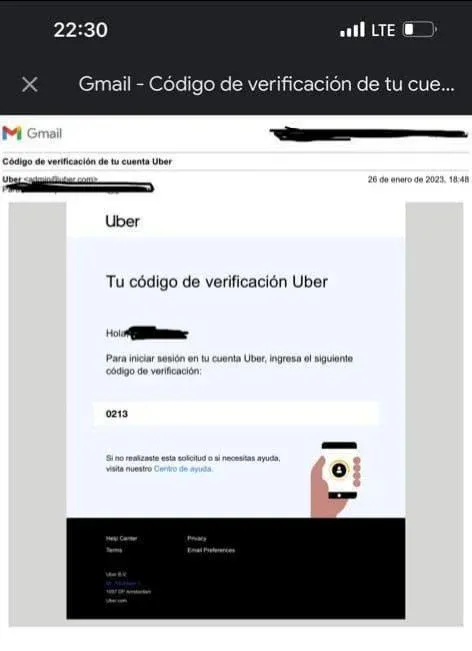
Task: Open Email Preferences in footer
Action: click(211, 550)
